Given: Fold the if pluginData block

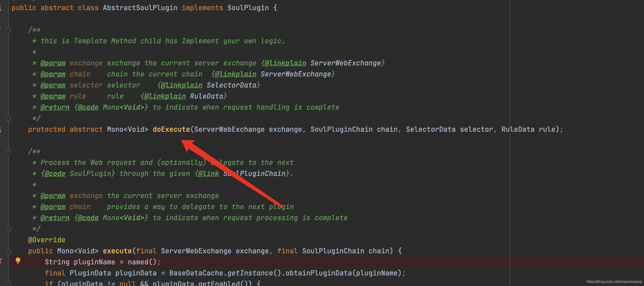Looking at the screenshot, I should coord(9,284).
